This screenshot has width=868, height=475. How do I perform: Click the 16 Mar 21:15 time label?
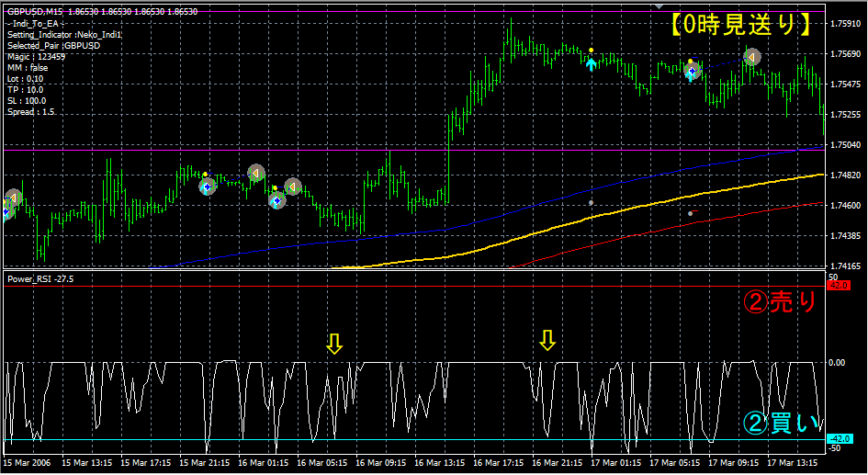tap(558, 463)
